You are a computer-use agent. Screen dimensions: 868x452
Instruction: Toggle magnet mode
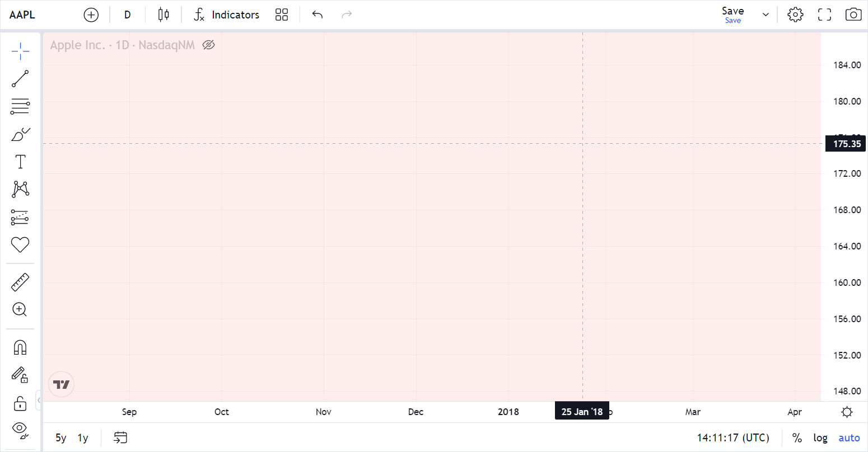(20, 347)
